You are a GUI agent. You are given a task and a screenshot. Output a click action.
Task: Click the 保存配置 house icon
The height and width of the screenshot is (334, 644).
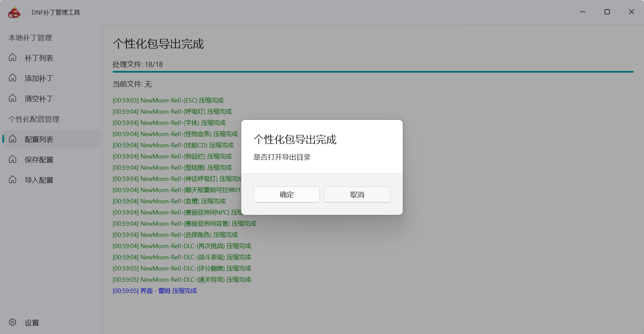pos(13,160)
